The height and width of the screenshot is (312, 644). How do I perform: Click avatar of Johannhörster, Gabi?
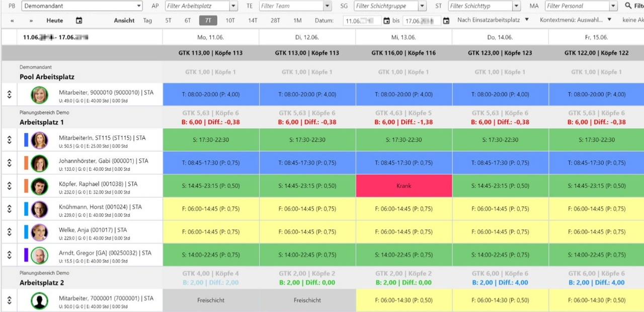39,163
